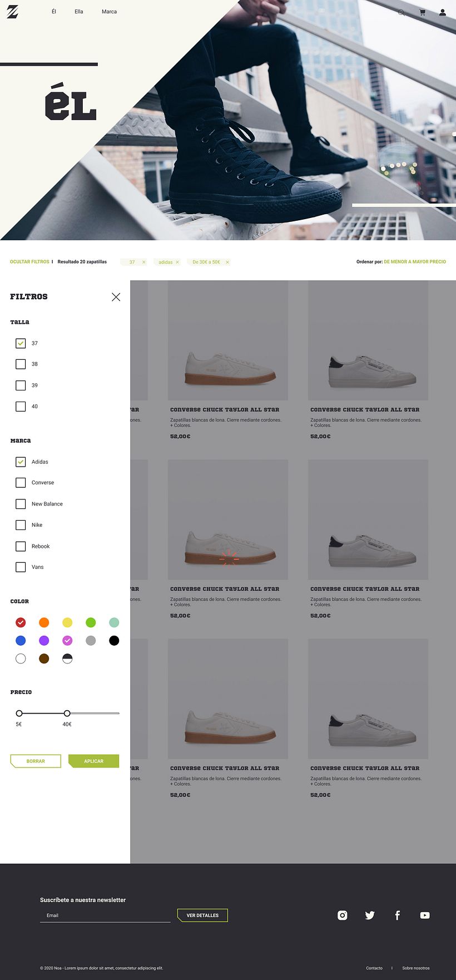Click the newsletter Email input field
The height and width of the screenshot is (980, 456).
point(105,915)
